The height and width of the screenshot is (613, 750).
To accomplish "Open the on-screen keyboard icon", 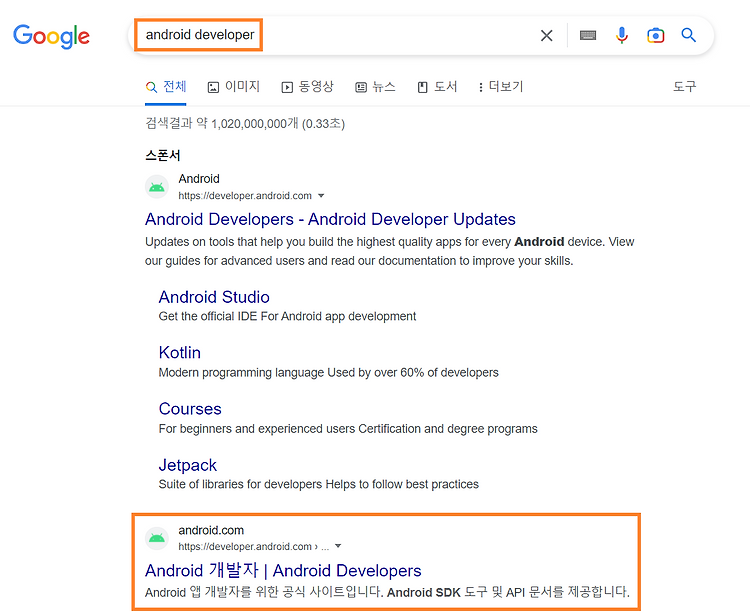I will pyautogui.click(x=588, y=35).
